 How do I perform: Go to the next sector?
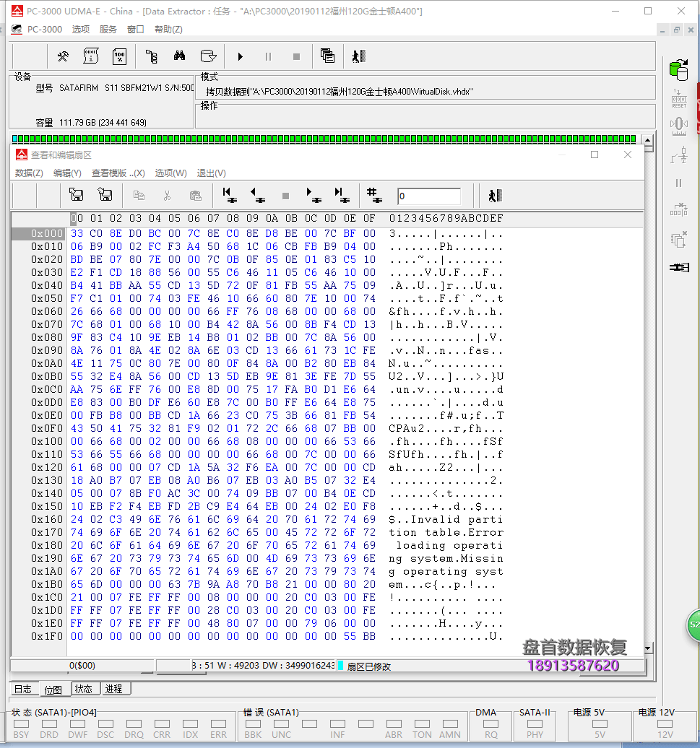(314, 195)
